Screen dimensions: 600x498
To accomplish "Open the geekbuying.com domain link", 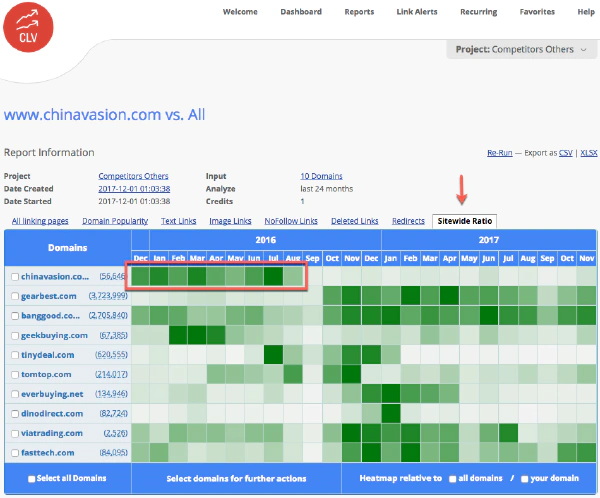I will (54, 335).
